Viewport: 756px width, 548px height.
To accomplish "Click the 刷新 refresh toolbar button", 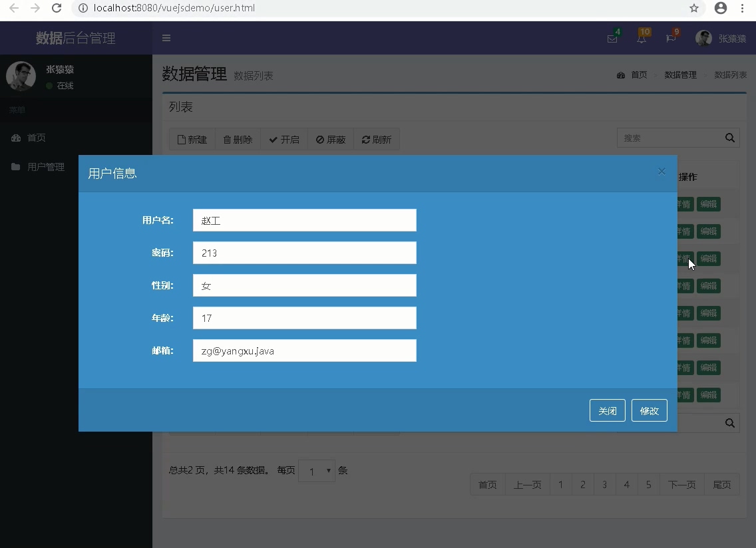I will pos(377,139).
